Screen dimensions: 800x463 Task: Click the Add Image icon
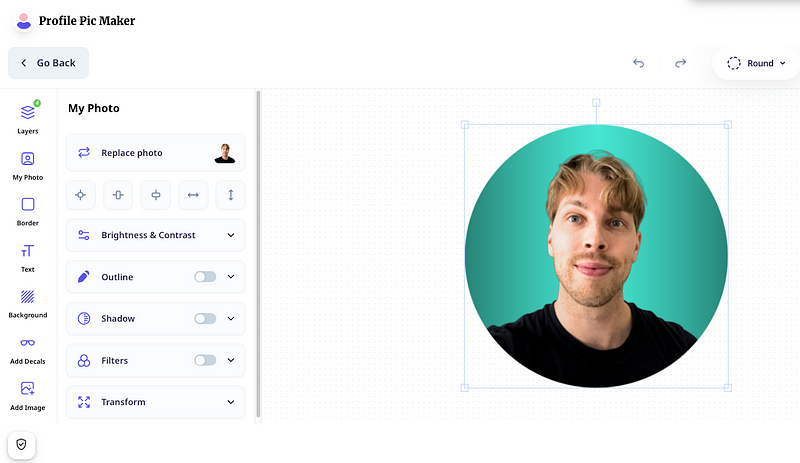(28, 388)
